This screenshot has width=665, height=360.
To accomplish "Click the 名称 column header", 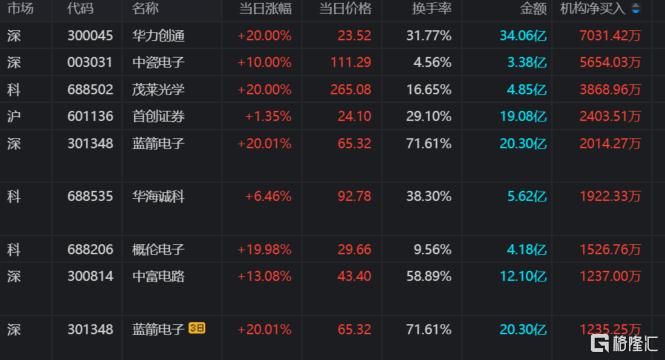I will [x=145, y=8].
